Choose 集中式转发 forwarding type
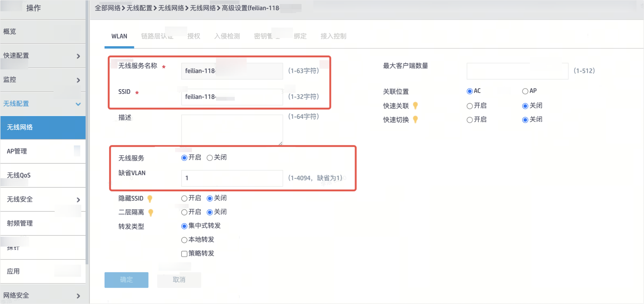The image size is (644, 304). pyautogui.click(x=184, y=226)
